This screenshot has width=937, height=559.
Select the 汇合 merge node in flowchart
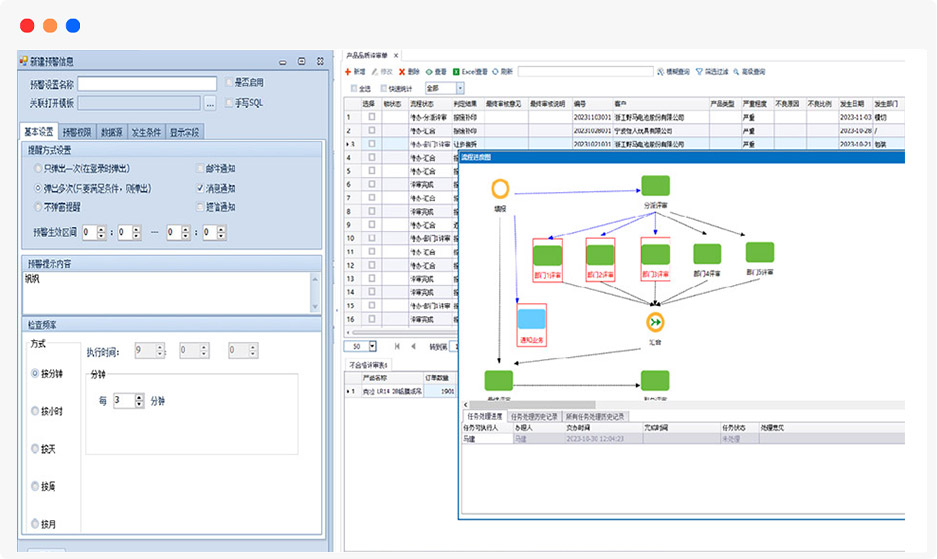click(655, 322)
